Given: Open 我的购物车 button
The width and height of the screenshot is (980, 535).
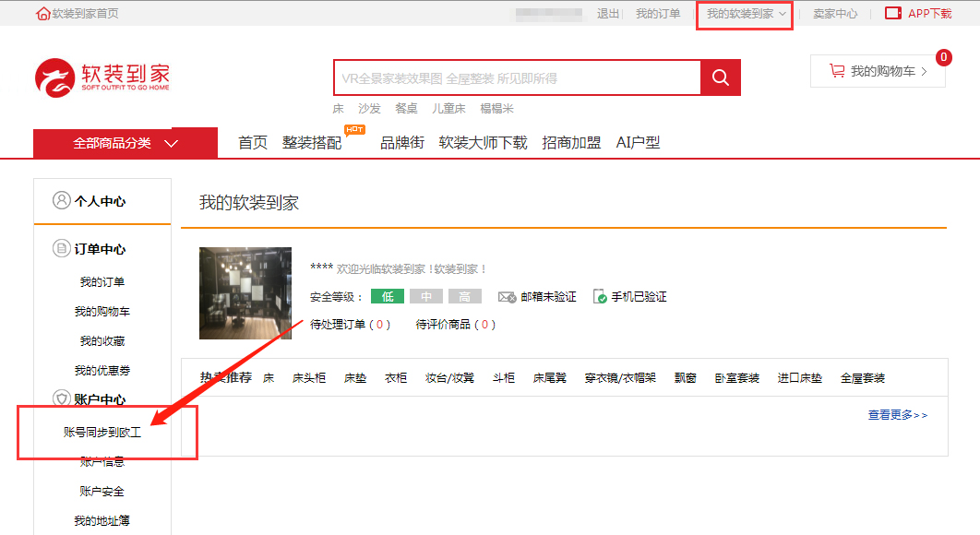Looking at the screenshot, I should pyautogui.click(x=878, y=71).
